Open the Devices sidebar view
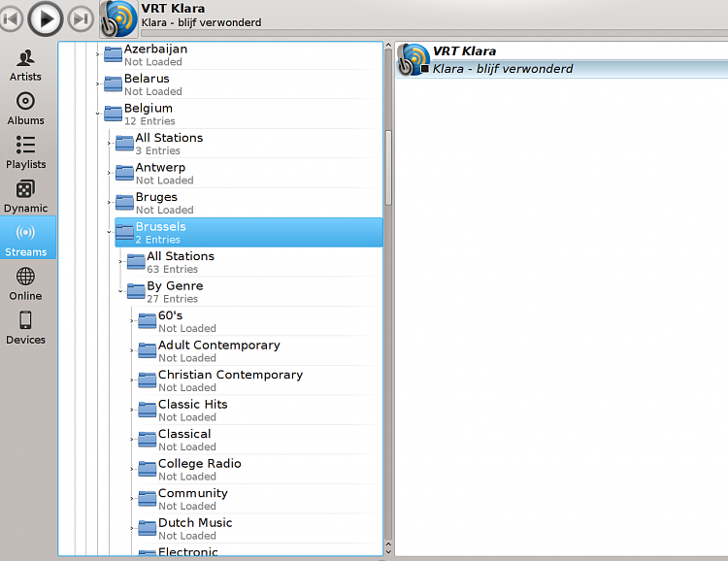This screenshot has height=561, width=728. point(25,328)
